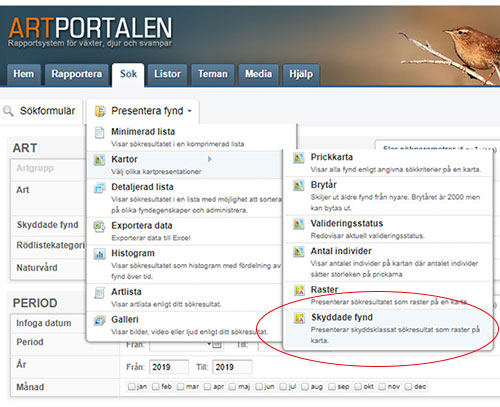Open the Presentera fynd dropdown

[143, 111]
